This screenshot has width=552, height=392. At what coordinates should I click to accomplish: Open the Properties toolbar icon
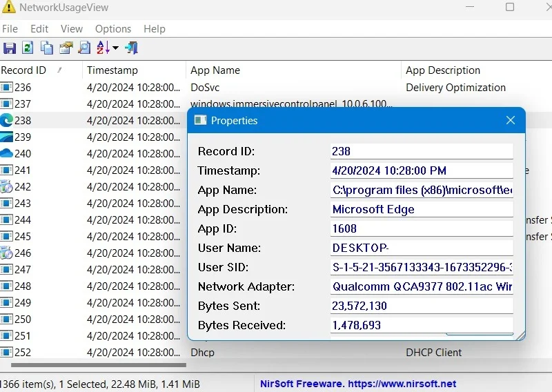tap(66, 48)
